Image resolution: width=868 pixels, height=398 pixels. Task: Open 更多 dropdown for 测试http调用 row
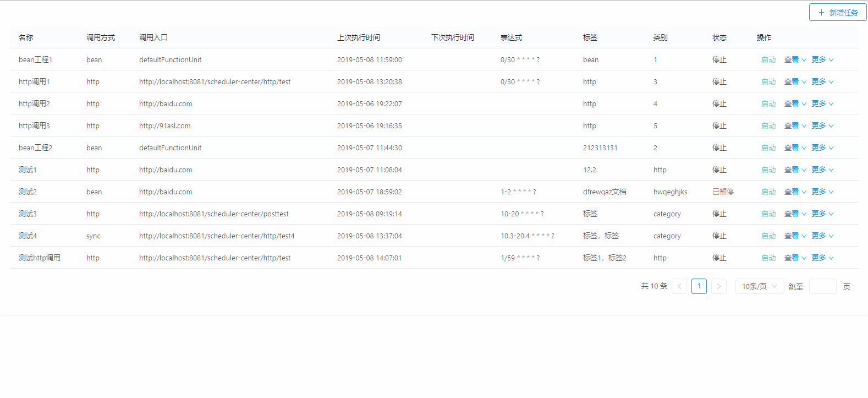pos(822,258)
